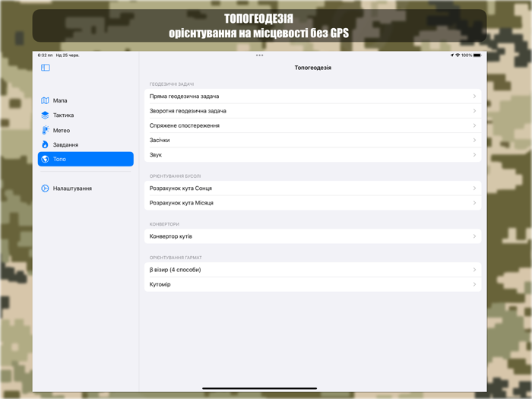Select the Топо sidebar item

click(x=85, y=159)
